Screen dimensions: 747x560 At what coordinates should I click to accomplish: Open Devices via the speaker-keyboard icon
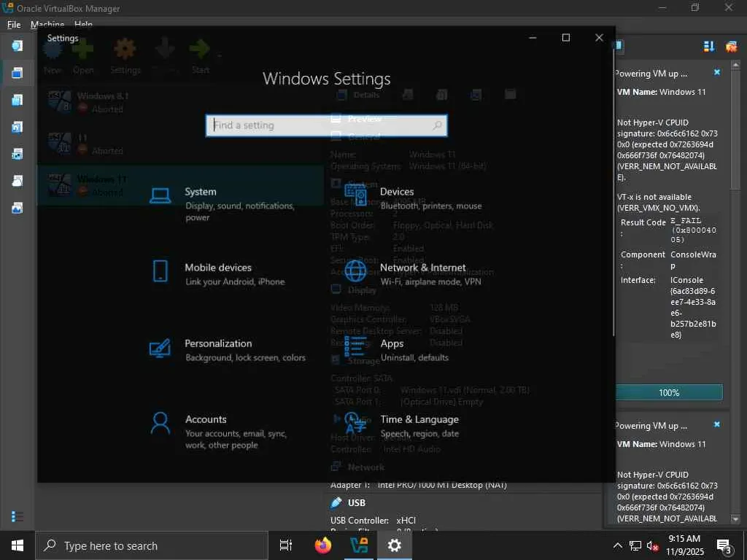tap(355, 195)
